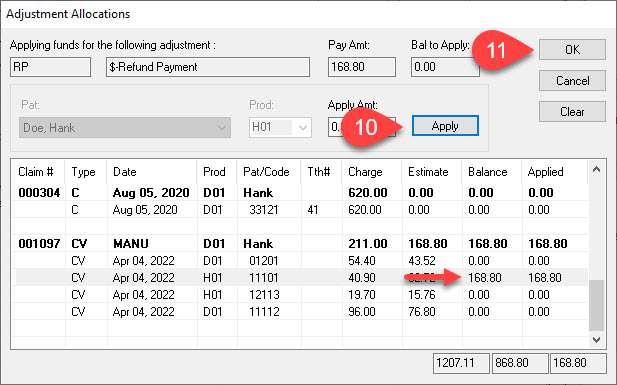This screenshot has height=385, width=617.
Task: Open the Prod dropdown showing H01
Action: click(x=280, y=128)
